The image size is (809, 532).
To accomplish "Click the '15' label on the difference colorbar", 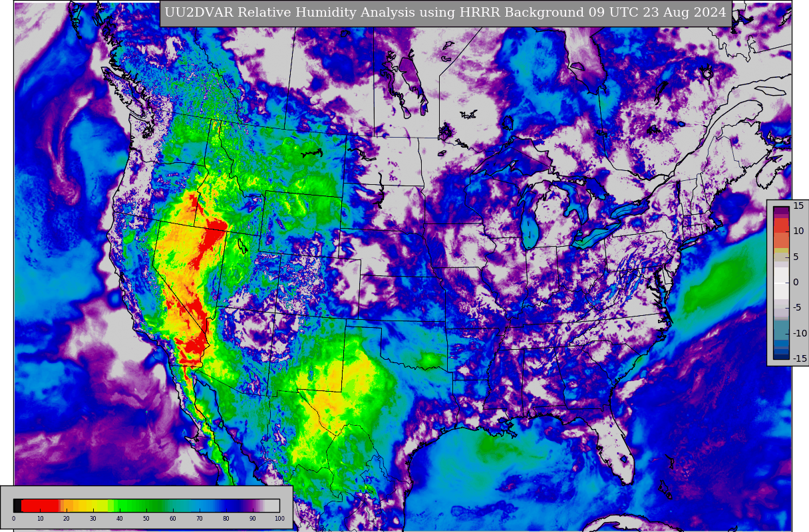I will 798,205.
